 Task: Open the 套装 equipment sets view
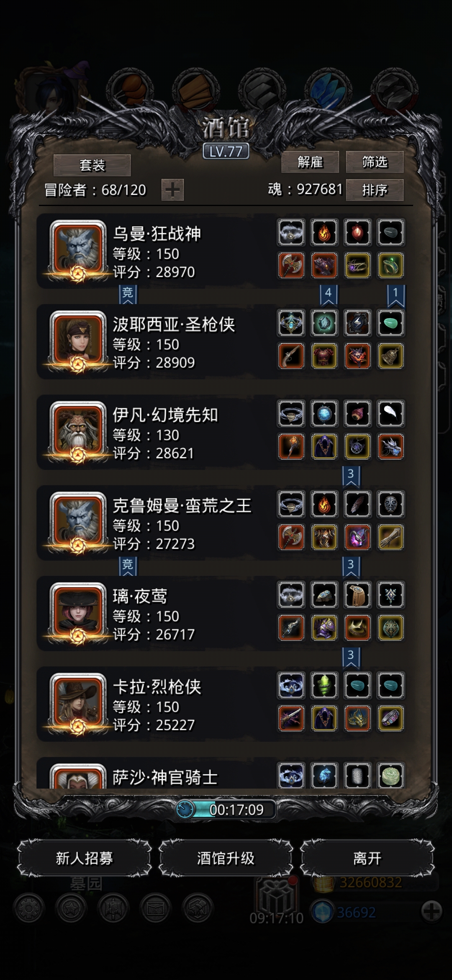click(92, 165)
